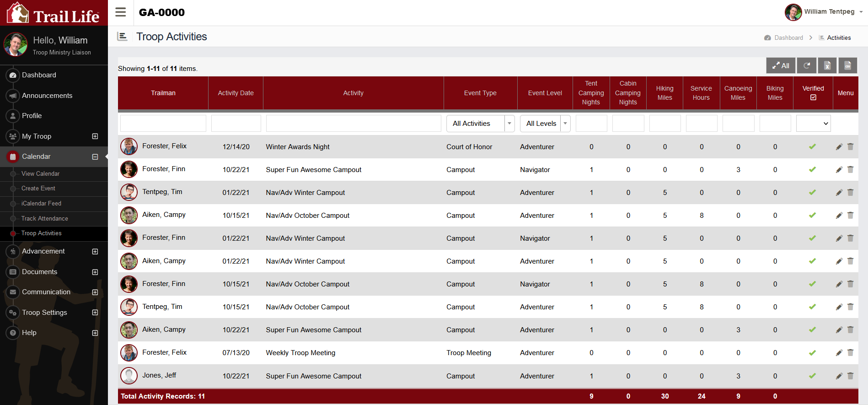The image size is (868, 405).
Task: Toggle verified checkmark for Winter Awards Night
Action: point(812,147)
